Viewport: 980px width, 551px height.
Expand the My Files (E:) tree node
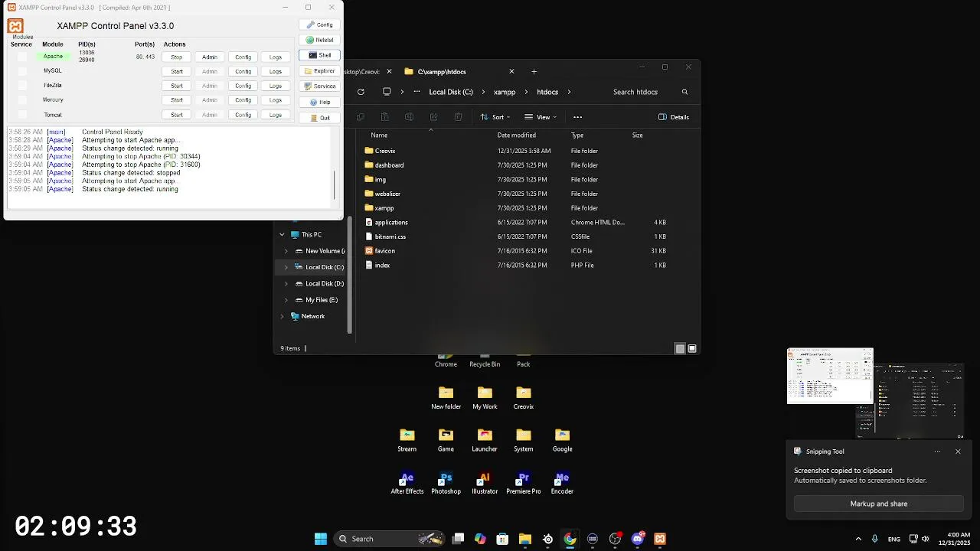pos(286,300)
